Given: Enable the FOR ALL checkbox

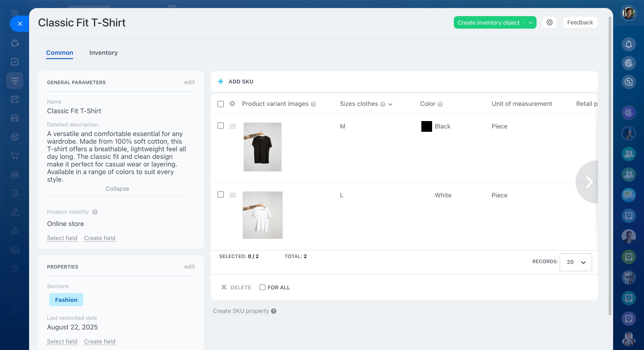Looking at the screenshot, I should (x=262, y=287).
